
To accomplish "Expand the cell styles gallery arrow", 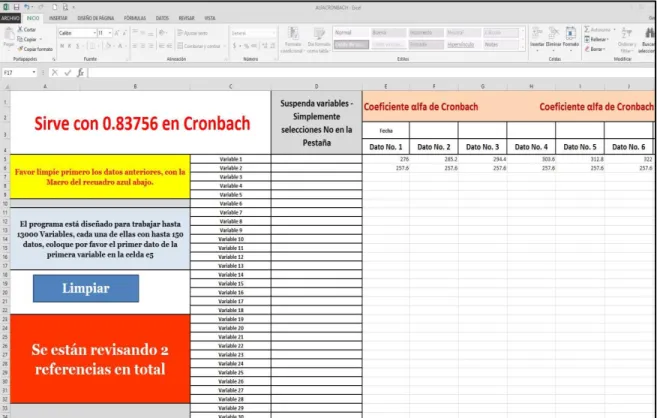I will pos(522,47).
